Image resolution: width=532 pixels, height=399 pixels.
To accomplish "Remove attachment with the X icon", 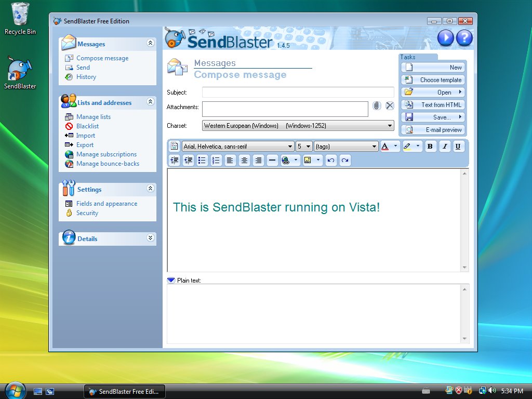I will pos(390,106).
